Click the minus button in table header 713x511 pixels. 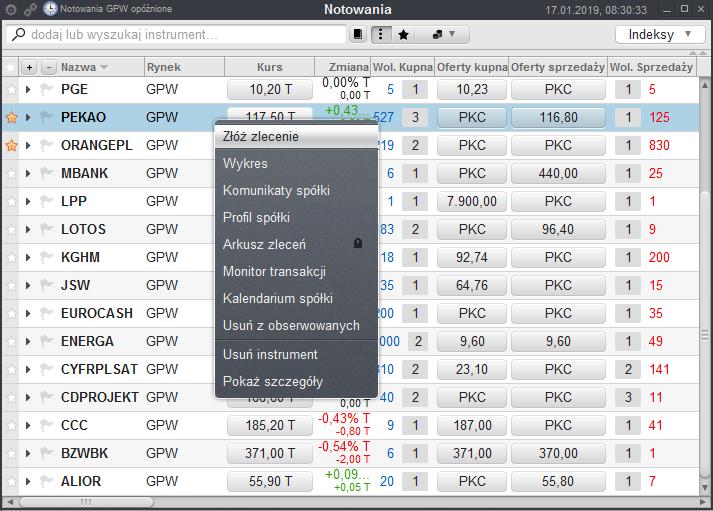[49, 67]
